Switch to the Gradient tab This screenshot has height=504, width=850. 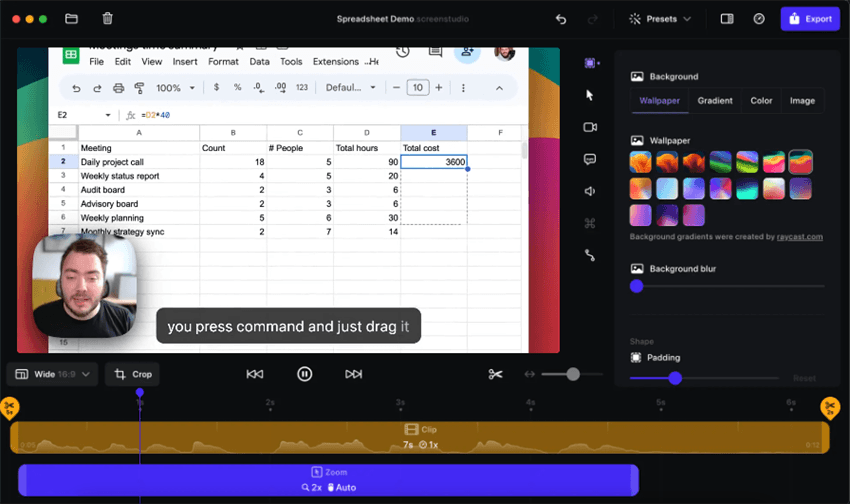[715, 101]
